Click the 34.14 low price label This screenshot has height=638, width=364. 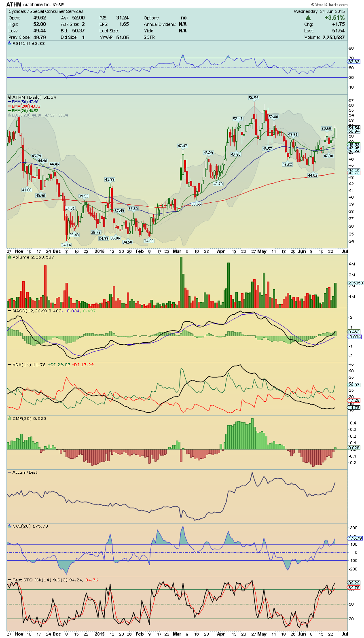(x=66, y=245)
